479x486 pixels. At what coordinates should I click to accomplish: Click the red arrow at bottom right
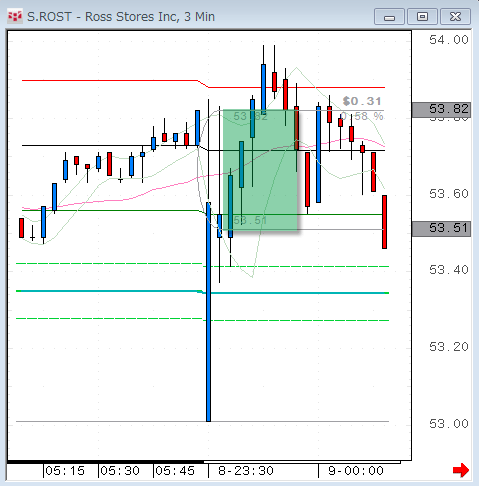click(x=461, y=470)
